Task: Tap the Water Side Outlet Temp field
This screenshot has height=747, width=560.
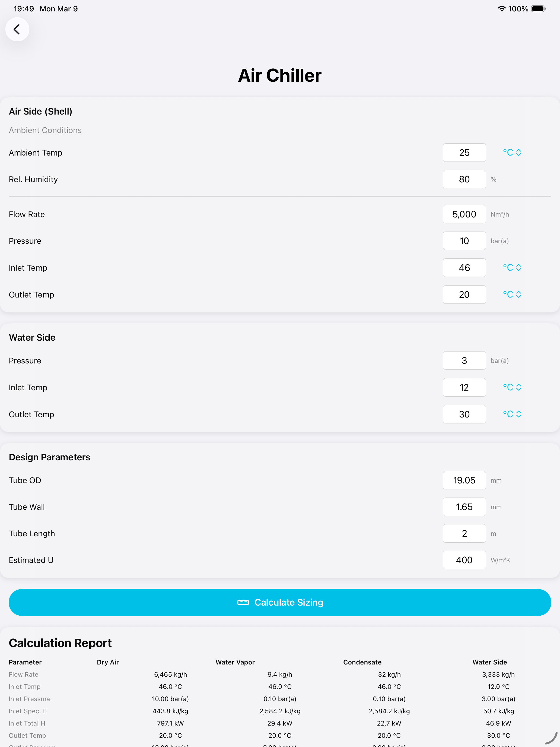Action: click(464, 414)
